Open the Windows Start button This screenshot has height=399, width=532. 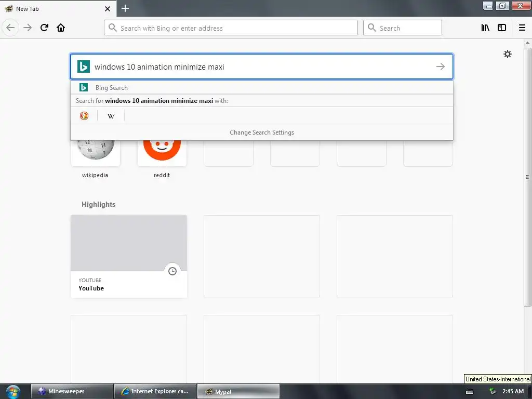[13, 392]
